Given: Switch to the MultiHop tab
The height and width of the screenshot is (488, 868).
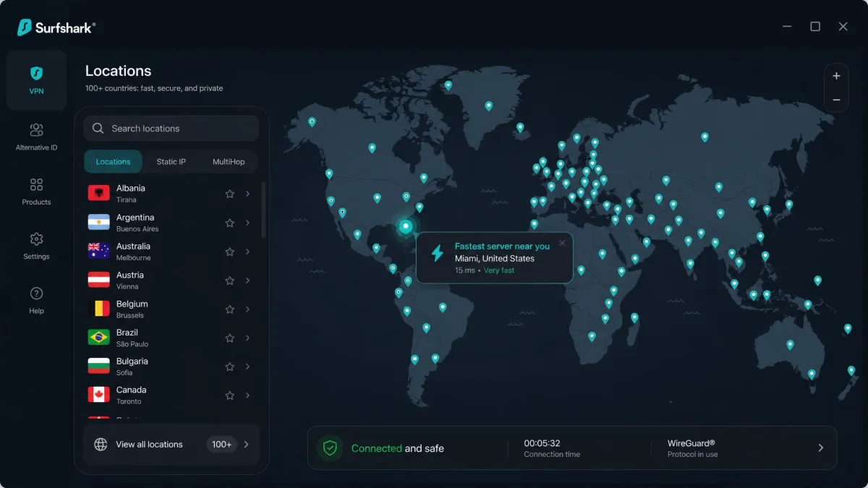Looking at the screenshot, I should pyautogui.click(x=229, y=162).
